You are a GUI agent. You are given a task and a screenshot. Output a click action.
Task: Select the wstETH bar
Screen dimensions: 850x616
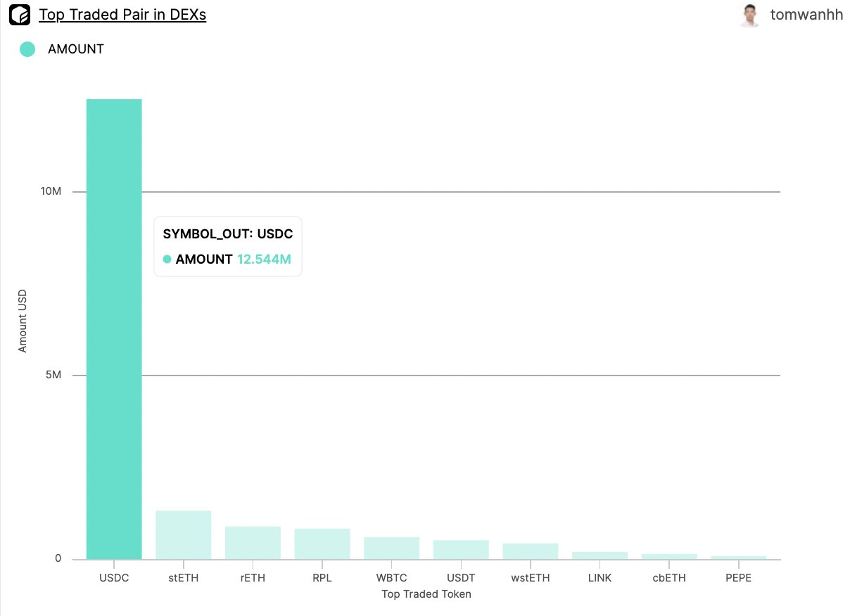531,551
